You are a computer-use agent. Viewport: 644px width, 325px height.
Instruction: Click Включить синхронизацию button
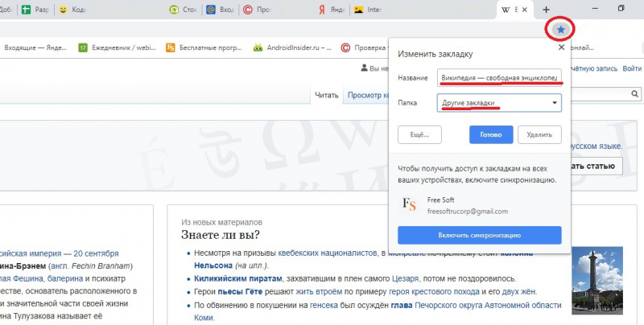tap(479, 235)
